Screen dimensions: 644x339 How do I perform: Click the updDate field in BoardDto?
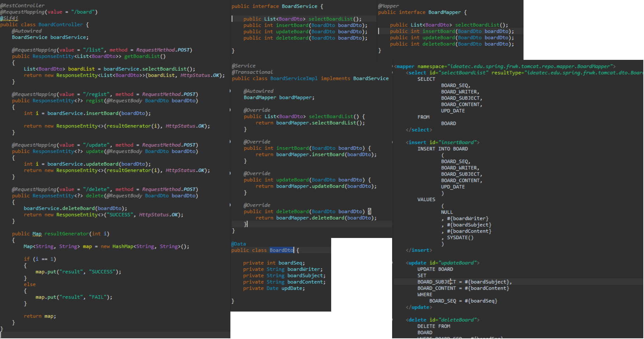click(x=293, y=288)
